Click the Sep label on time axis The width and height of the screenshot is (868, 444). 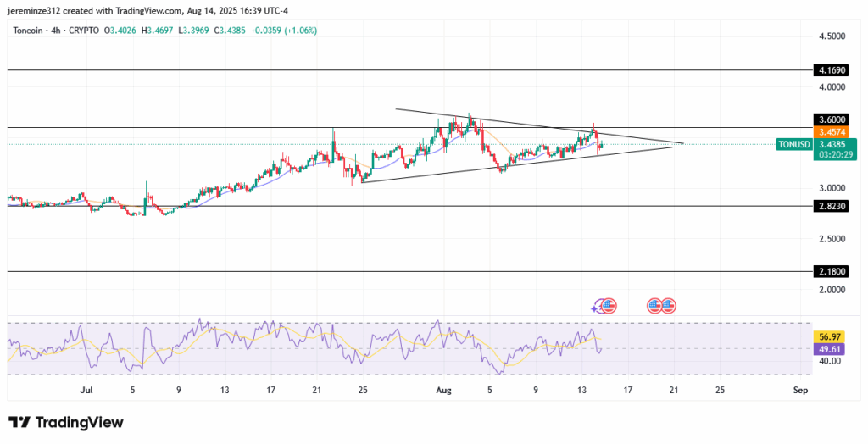coord(800,391)
